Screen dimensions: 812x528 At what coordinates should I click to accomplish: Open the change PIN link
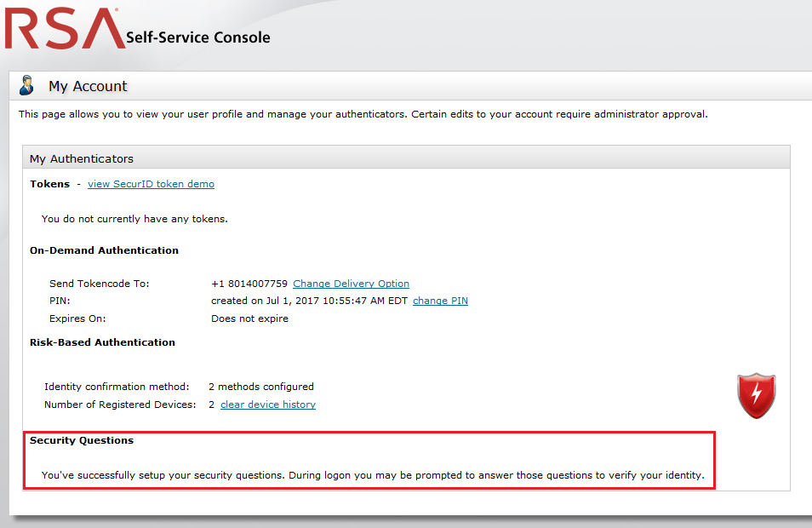(440, 301)
